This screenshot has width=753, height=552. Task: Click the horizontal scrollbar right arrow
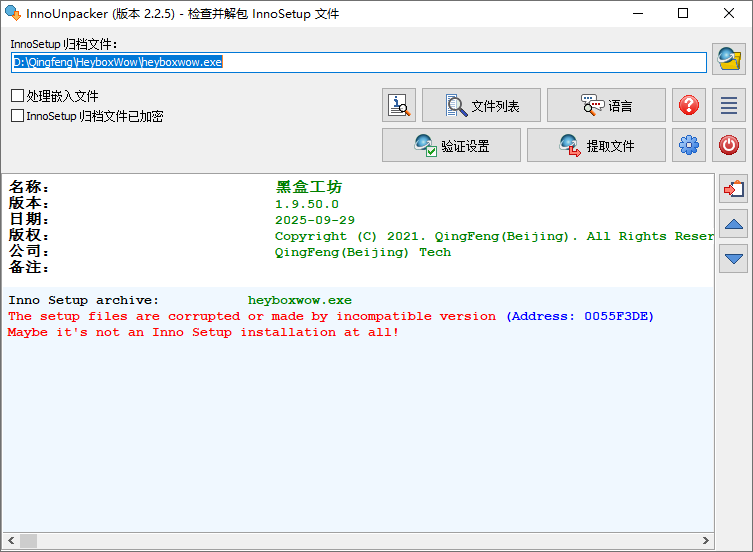pyautogui.click(x=705, y=540)
